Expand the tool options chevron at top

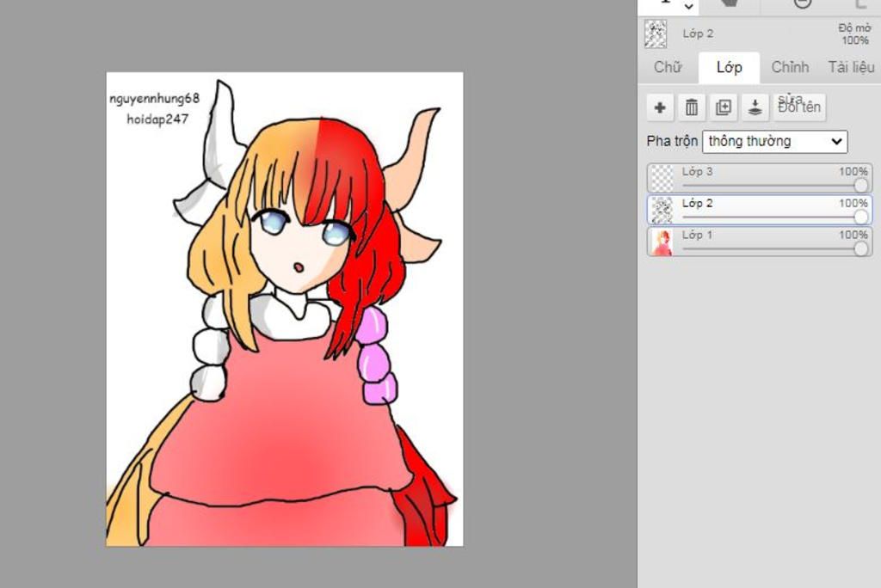pyautogui.click(x=688, y=7)
